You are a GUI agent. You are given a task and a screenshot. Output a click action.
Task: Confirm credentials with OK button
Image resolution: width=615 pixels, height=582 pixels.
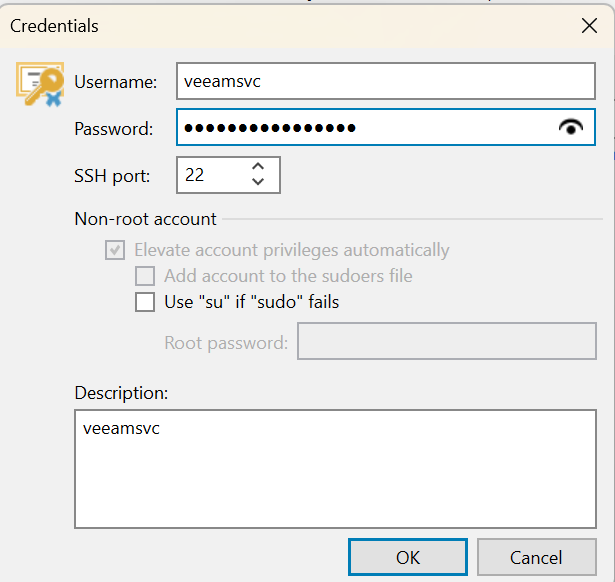pyautogui.click(x=408, y=557)
